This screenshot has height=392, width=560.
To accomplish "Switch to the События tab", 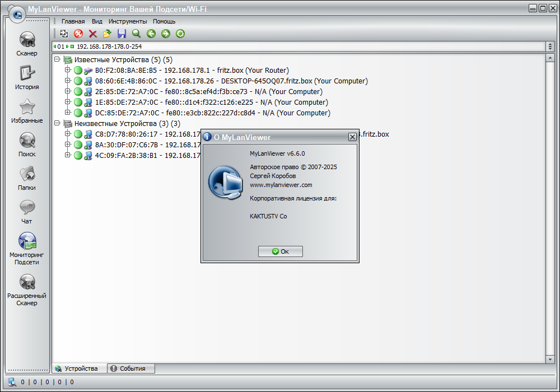I will point(130,368).
